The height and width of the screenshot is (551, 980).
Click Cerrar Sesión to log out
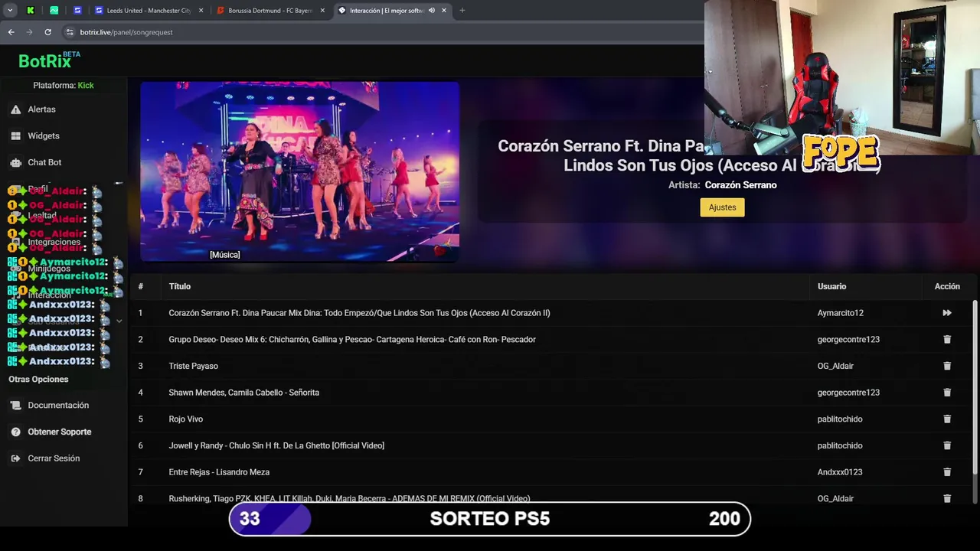point(54,458)
